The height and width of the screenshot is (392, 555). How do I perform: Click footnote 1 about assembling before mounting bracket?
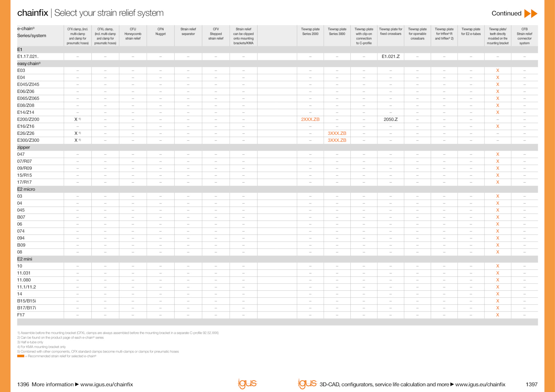118,333
